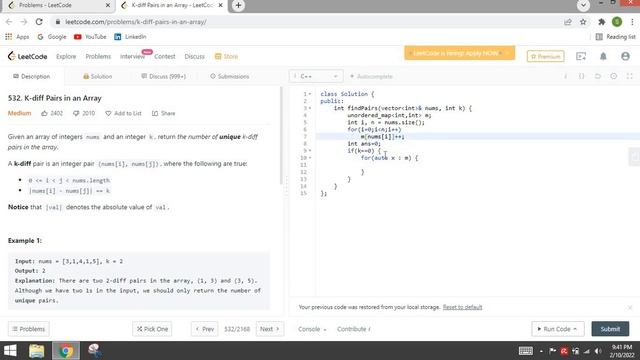Click Add to List

pos(123,113)
